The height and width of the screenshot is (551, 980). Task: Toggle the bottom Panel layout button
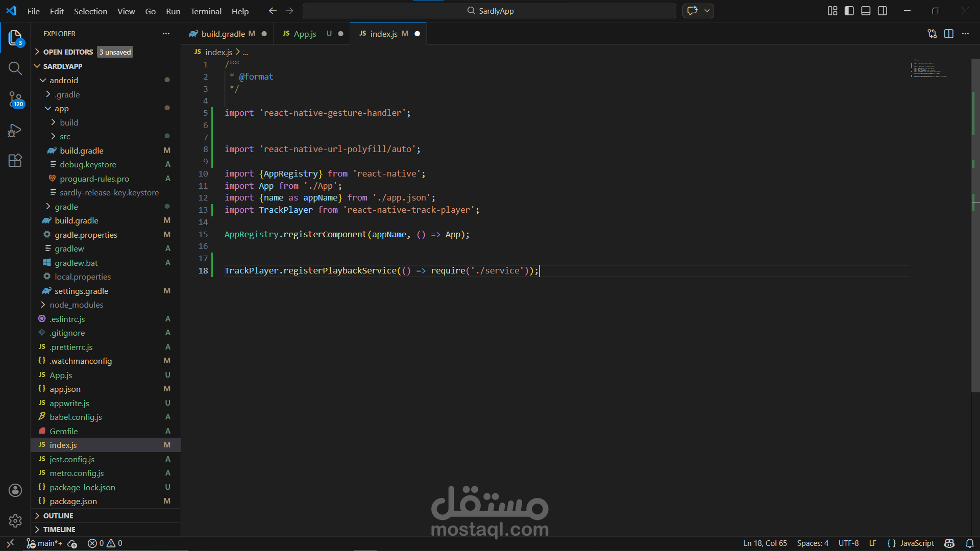(866, 11)
